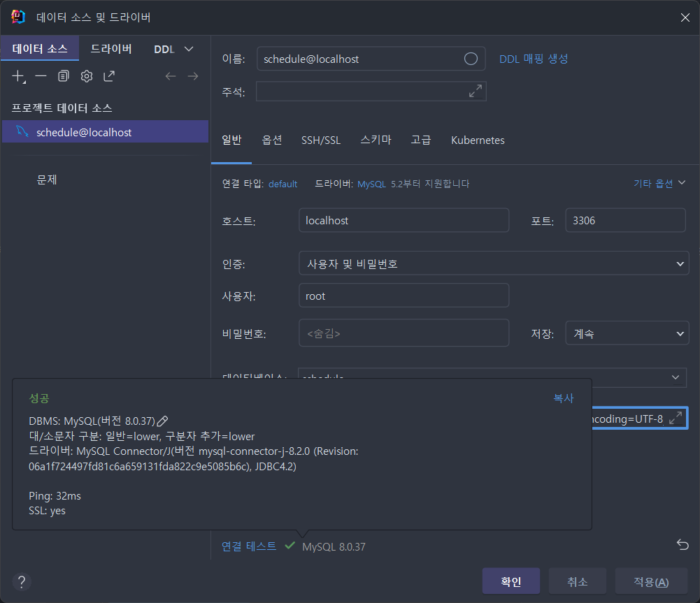The height and width of the screenshot is (603, 700).
Task: Click the default connection type link
Action: tap(283, 184)
